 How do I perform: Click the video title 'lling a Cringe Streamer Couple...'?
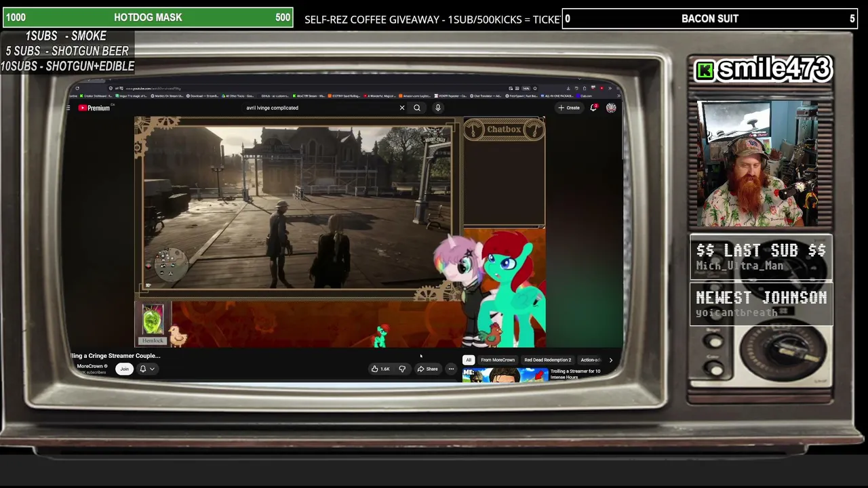coord(115,356)
